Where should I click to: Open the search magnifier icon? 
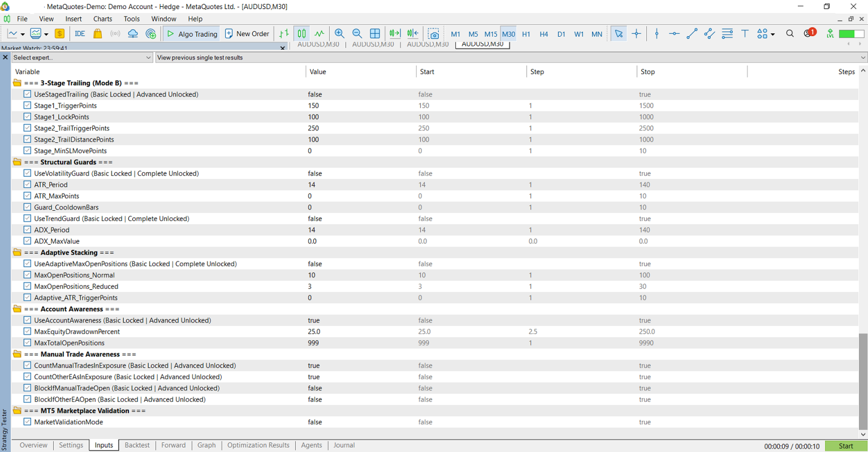point(790,34)
